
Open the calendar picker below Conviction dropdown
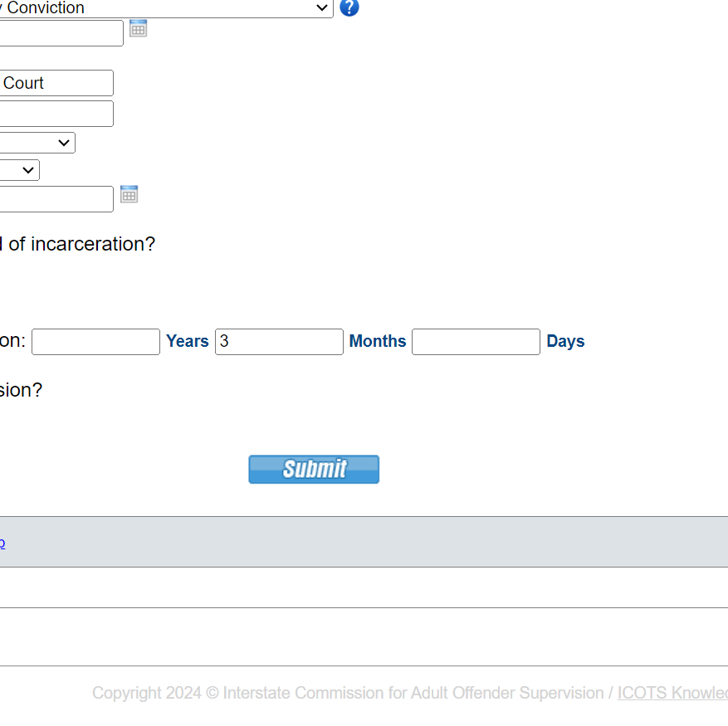[138, 28]
